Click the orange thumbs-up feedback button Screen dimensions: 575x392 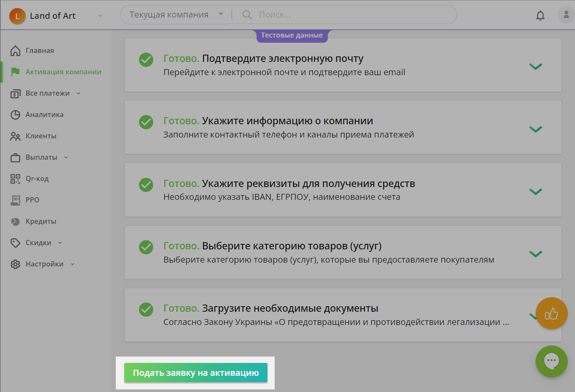[552, 313]
